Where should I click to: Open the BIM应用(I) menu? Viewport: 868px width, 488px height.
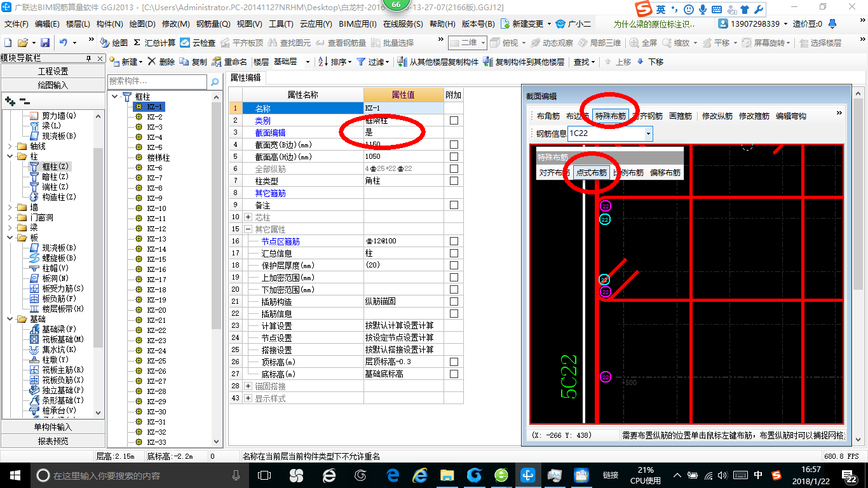[x=358, y=24]
